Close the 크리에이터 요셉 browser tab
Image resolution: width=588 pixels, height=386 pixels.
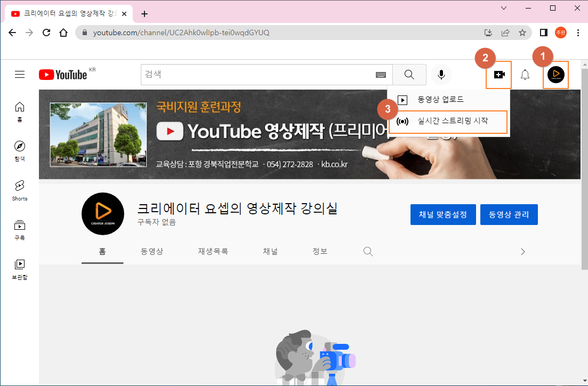(124, 14)
